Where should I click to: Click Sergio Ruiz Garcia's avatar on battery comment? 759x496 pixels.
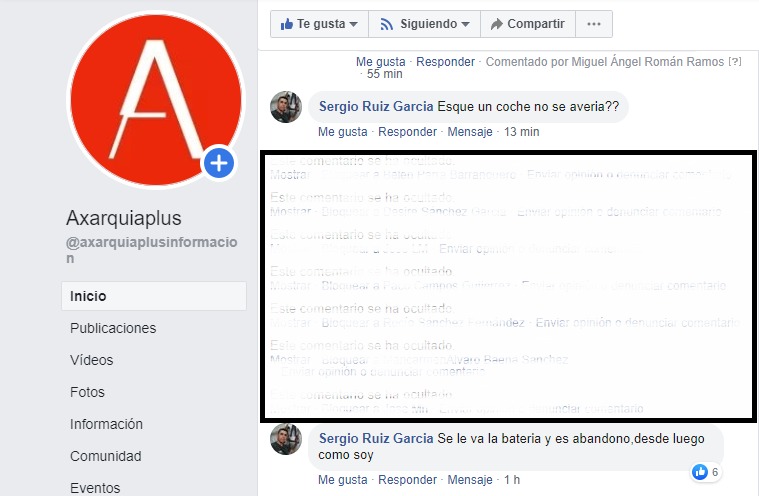tap(286, 439)
